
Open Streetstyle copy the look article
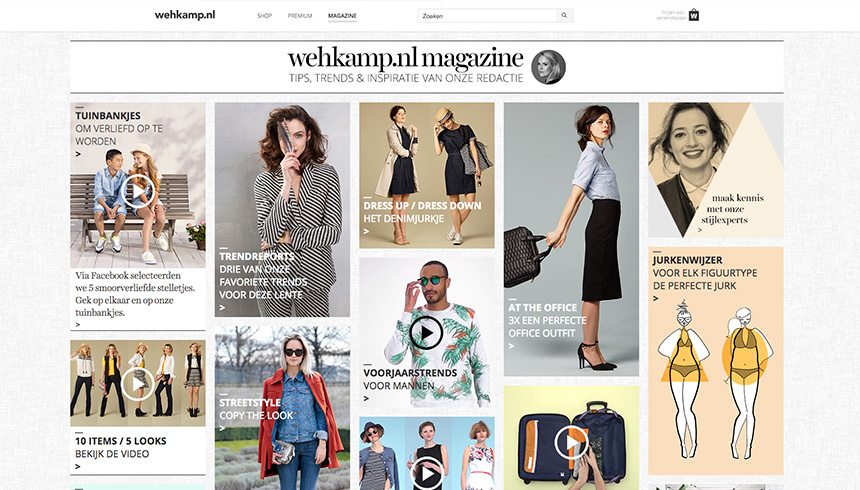click(282, 408)
